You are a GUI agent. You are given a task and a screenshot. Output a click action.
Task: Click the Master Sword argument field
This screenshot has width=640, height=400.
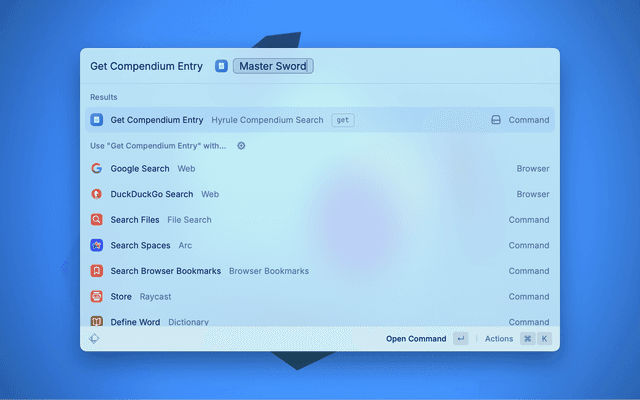(273, 66)
